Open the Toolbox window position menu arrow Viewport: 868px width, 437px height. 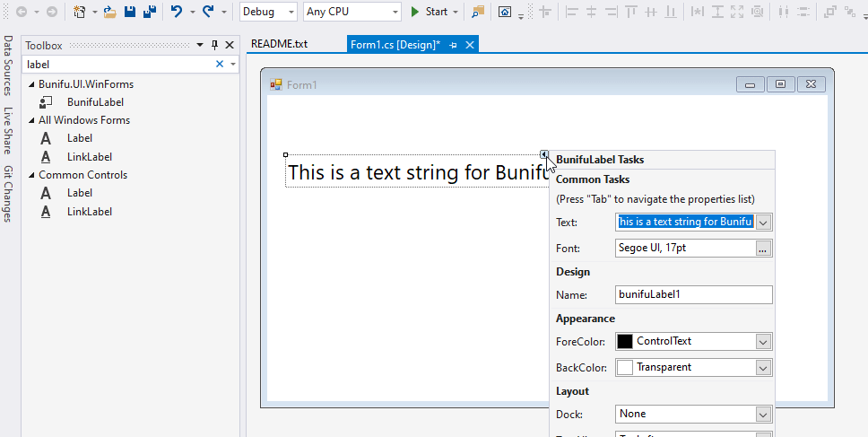tap(200, 46)
